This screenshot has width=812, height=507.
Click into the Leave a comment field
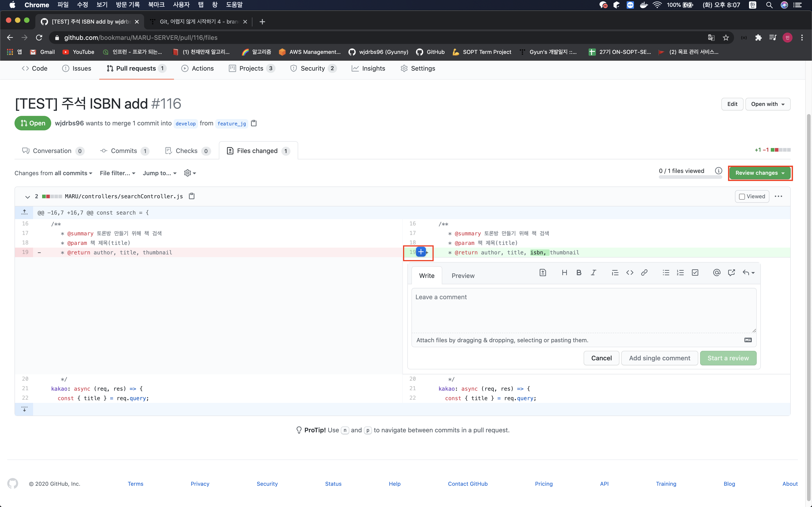(583, 310)
